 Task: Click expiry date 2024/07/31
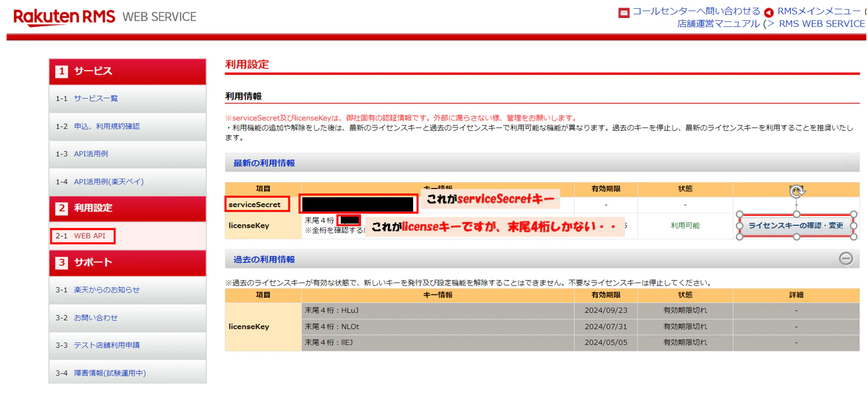606,327
